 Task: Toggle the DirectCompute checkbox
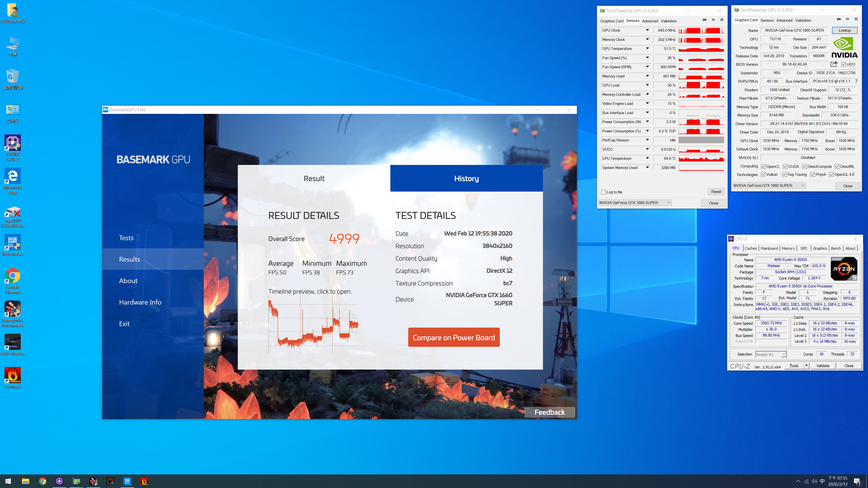pos(804,166)
